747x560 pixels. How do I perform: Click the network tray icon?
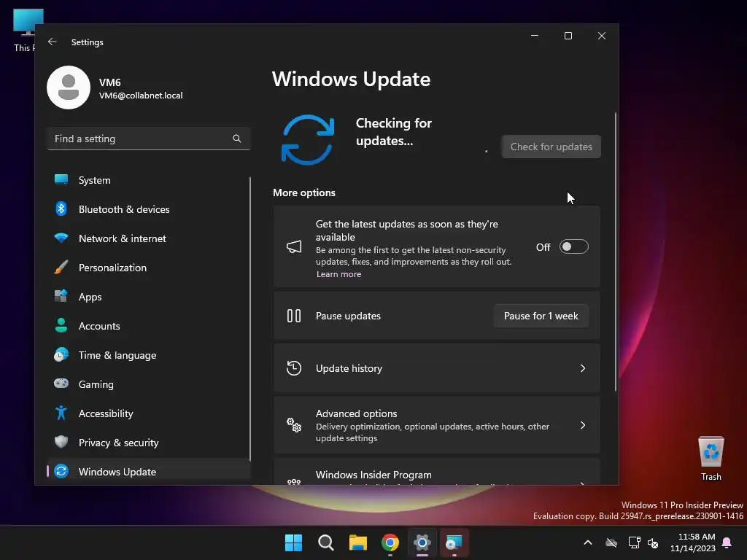(634, 542)
